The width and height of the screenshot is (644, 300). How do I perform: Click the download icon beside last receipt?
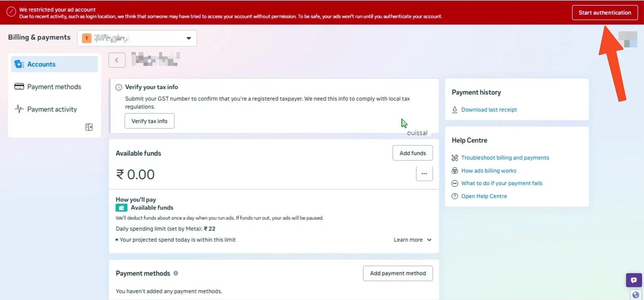point(455,110)
